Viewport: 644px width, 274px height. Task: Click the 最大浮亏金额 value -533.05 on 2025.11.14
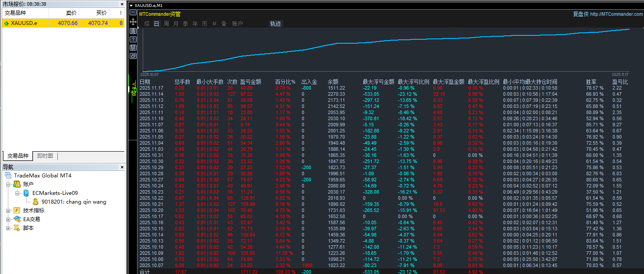tap(371, 94)
